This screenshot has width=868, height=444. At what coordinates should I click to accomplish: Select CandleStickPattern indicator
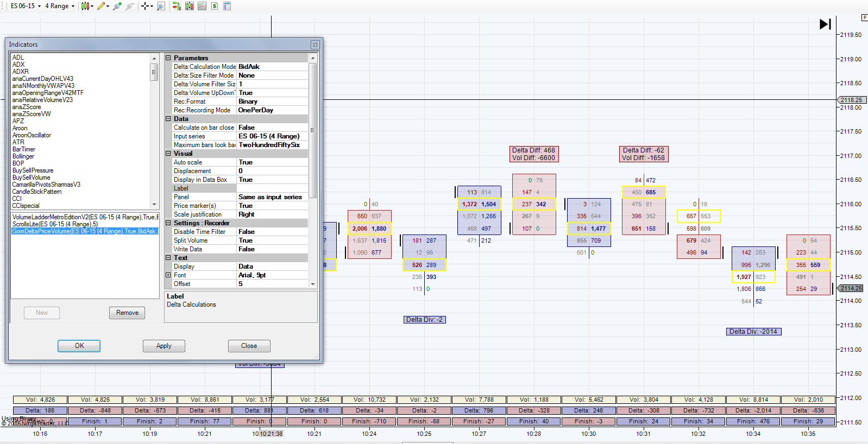[x=37, y=192]
